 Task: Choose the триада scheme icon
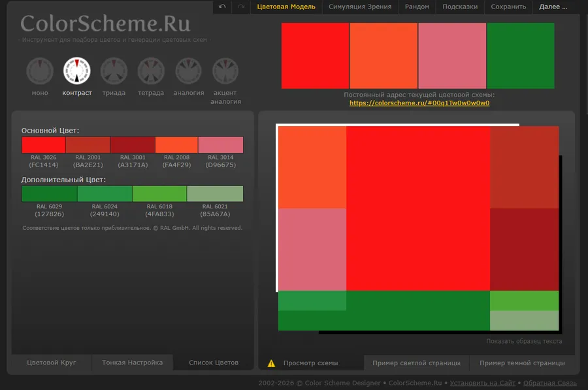[114, 71]
